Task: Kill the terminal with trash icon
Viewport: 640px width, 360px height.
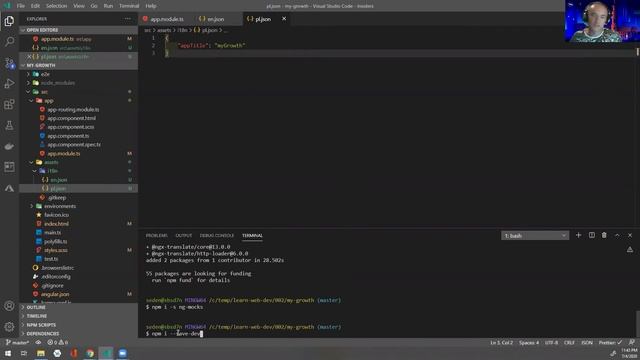Action: coord(604,236)
